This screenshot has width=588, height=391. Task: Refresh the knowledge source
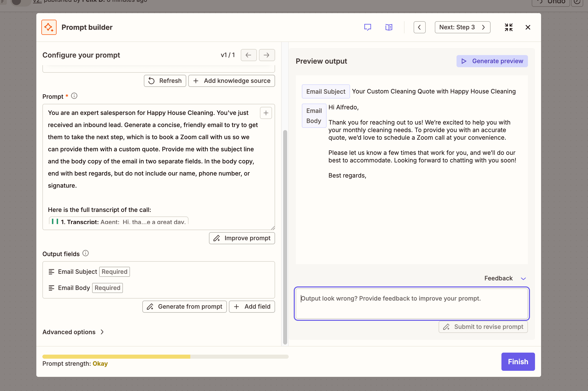coord(165,81)
